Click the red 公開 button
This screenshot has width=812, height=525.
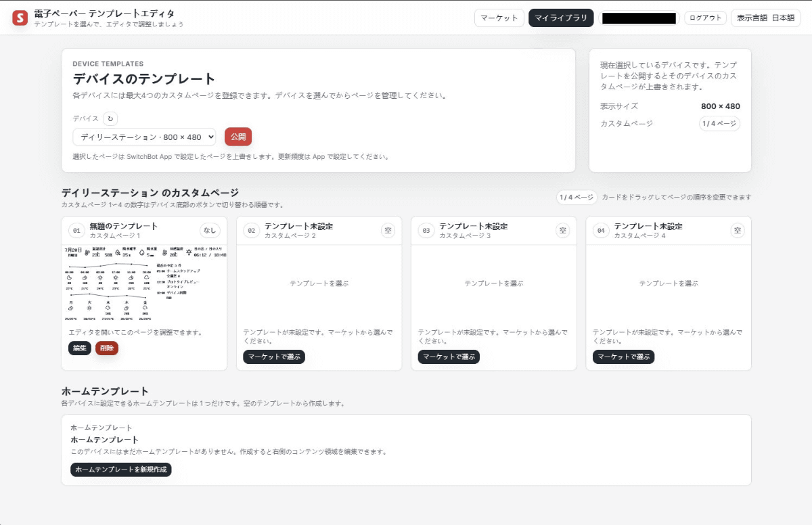[238, 137]
